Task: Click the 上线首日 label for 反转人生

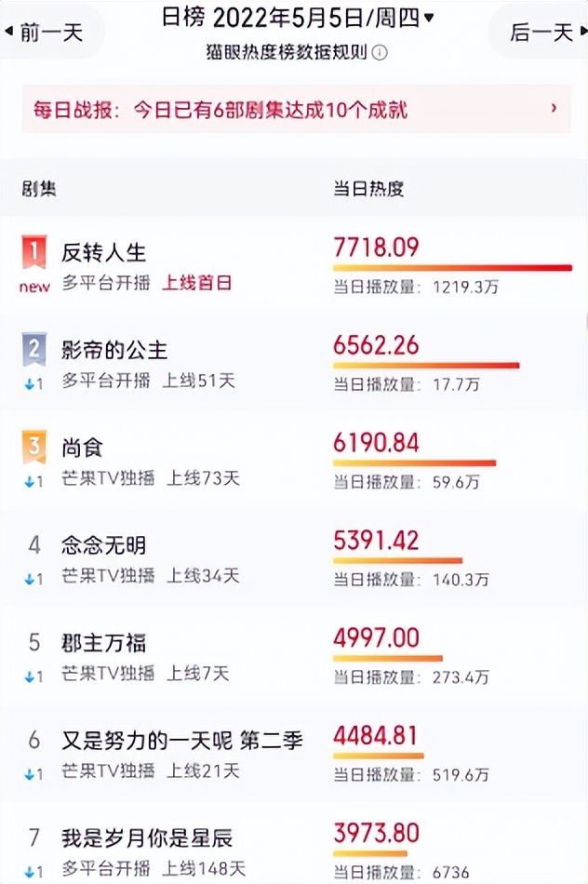Action: point(196,283)
